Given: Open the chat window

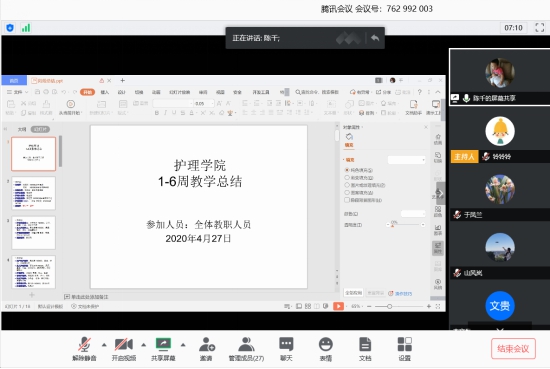Looking at the screenshot, I should (286, 344).
